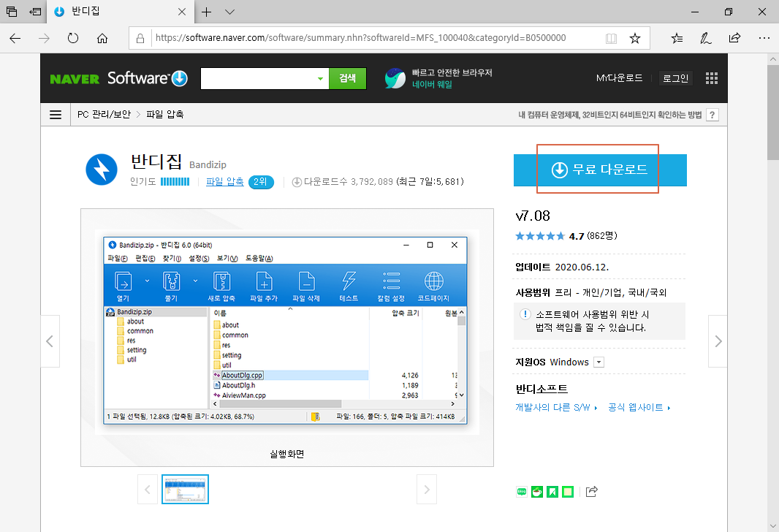Click the browser back arrow
Viewport: 779px width, 532px height.
[x=15, y=38]
